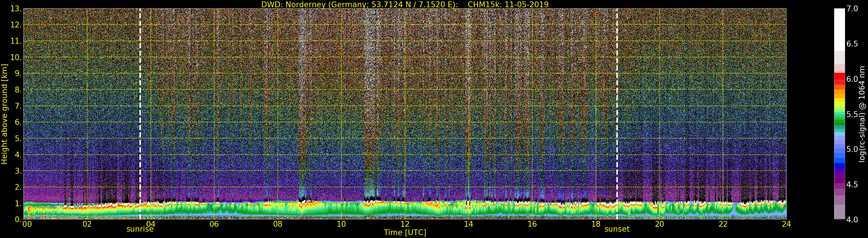Click the height-axis tick label '1.'

point(18,203)
